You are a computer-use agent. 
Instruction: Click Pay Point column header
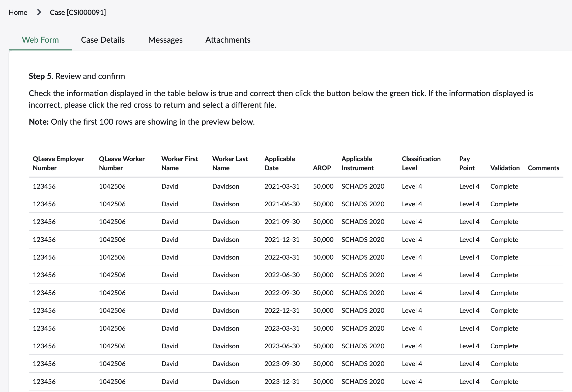click(467, 163)
